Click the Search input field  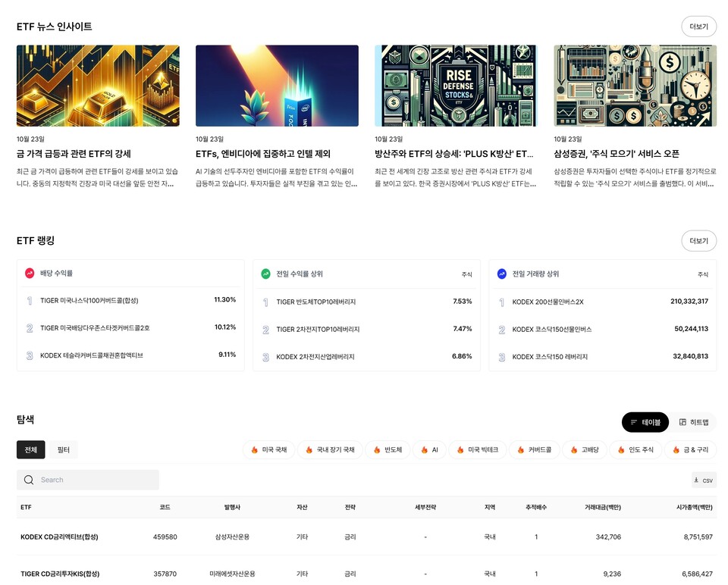click(x=87, y=480)
